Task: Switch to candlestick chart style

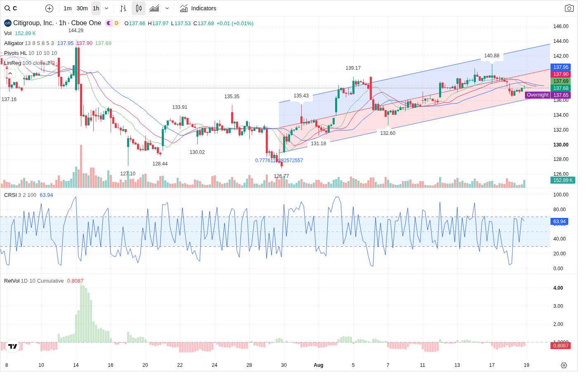Action: point(139,8)
